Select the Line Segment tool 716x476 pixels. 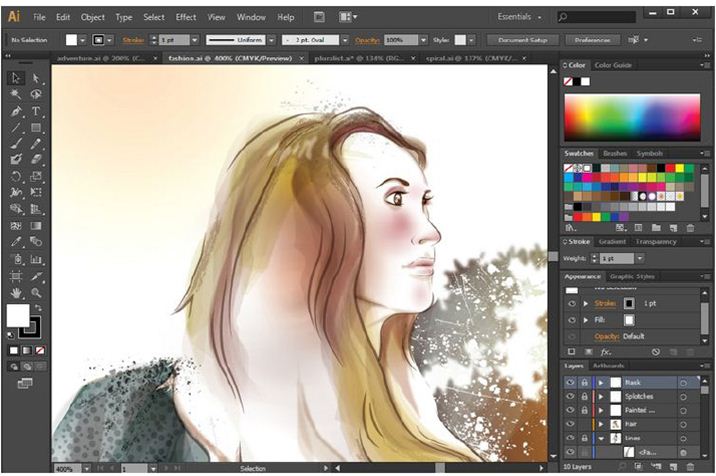[x=16, y=127]
